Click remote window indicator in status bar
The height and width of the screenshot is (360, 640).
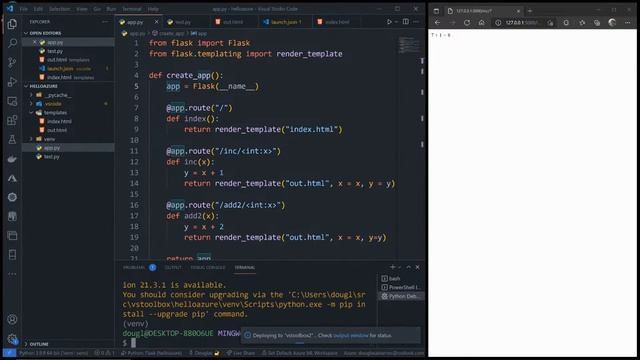coord(9,353)
